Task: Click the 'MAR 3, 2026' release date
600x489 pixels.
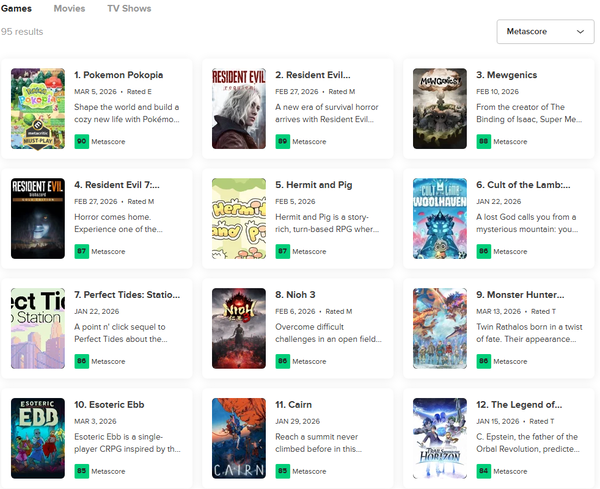Action: pyautogui.click(x=95, y=421)
